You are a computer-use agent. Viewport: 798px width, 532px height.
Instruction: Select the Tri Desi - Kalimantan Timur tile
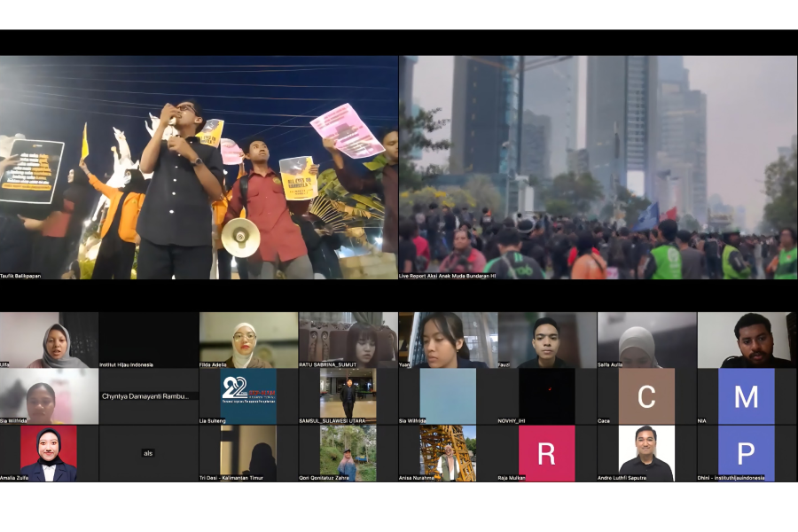pyautogui.click(x=248, y=454)
